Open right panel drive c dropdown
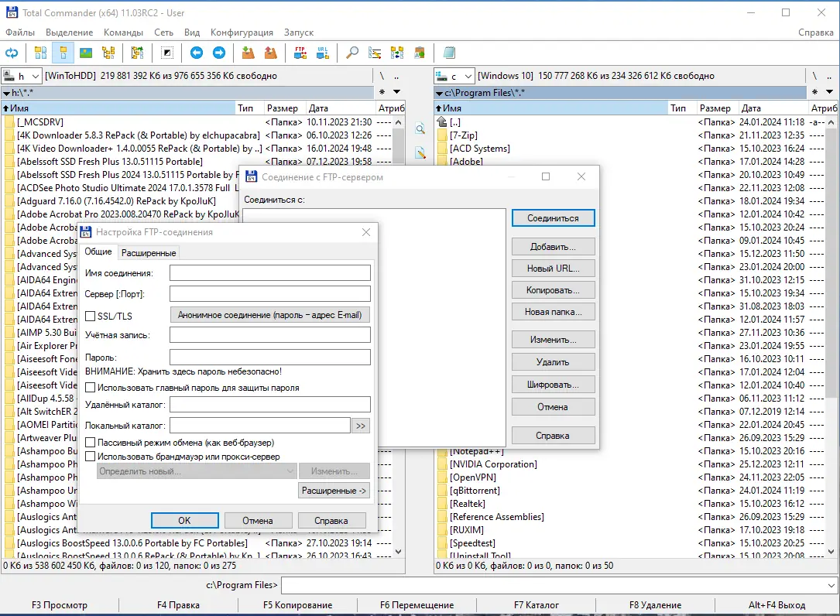This screenshot has height=616, width=840. pos(454,76)
